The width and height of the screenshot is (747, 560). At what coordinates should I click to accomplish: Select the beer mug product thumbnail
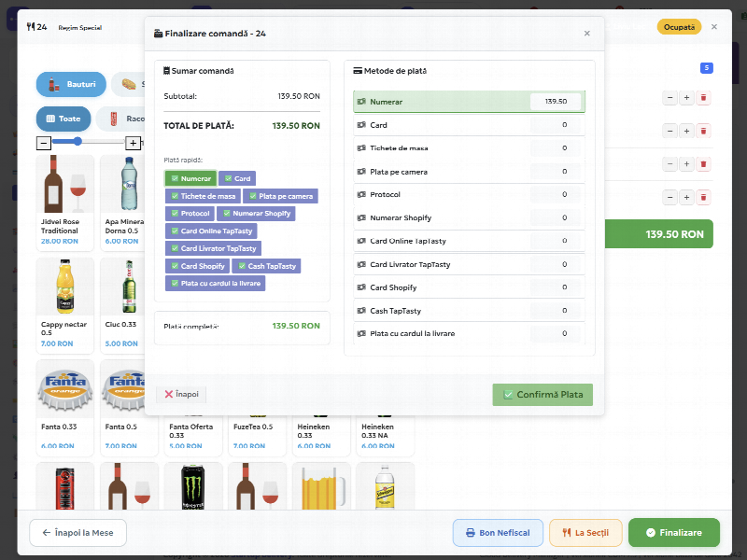321,486
